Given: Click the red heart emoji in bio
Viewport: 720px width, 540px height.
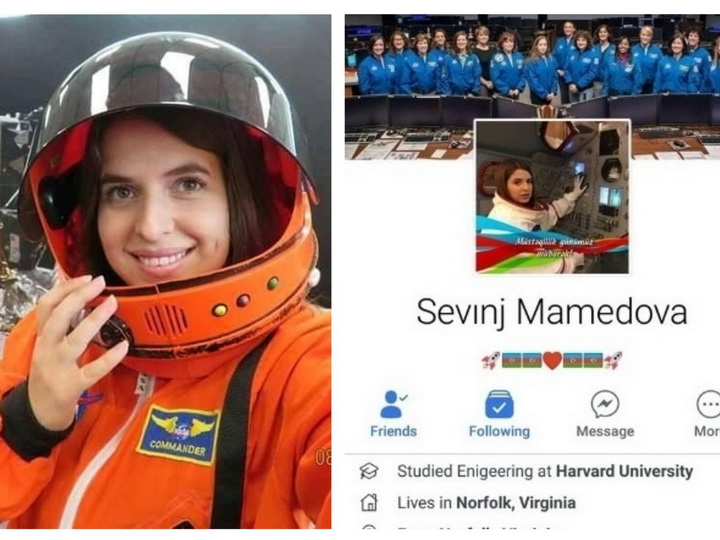Looking at the screenshot, I should (552, 361).
